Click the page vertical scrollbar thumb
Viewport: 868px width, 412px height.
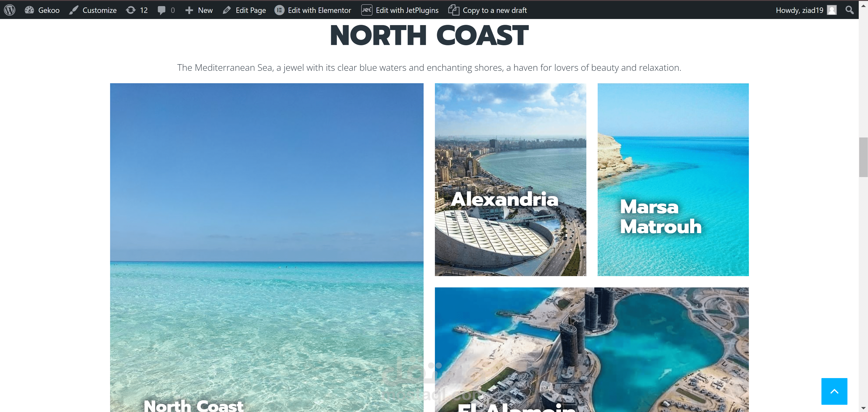863,157
